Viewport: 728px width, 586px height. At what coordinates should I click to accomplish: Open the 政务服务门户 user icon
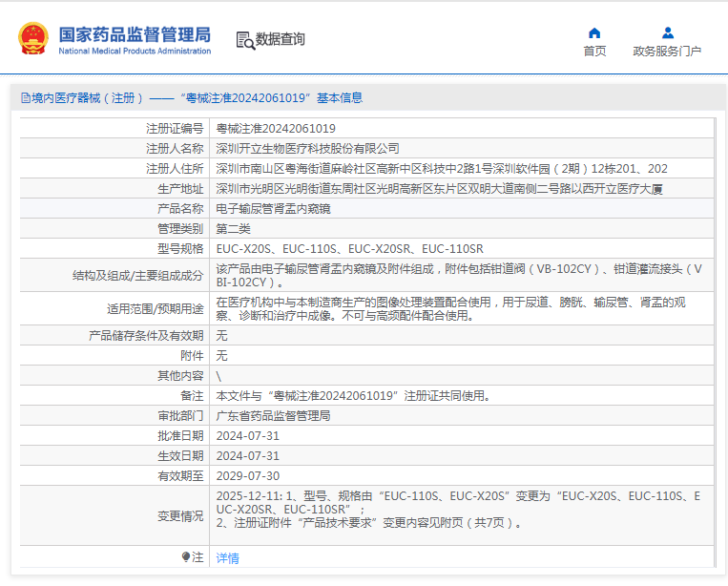click(668, 33)
